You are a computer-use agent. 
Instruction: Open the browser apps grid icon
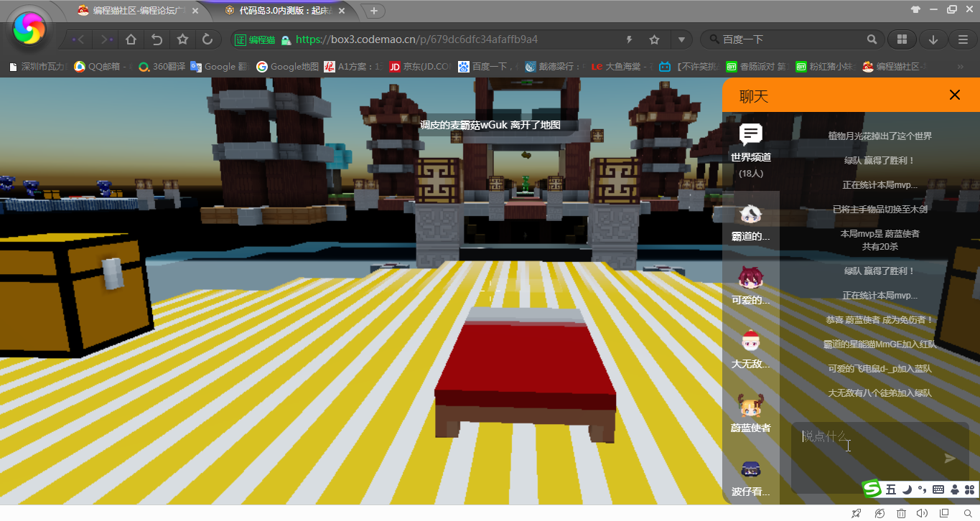pyautogui.click(x=902, y=39)
